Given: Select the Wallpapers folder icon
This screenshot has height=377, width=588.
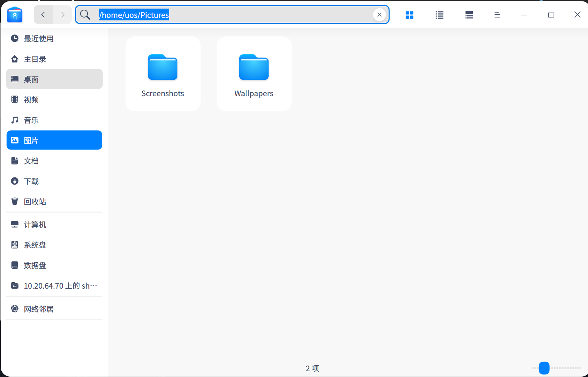Looking at the screenshot, I should click(254, 67).
